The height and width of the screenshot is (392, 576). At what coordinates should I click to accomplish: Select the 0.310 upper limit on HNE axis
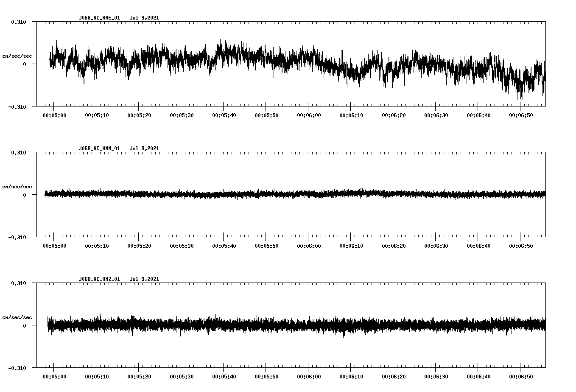tap(18, 22)
